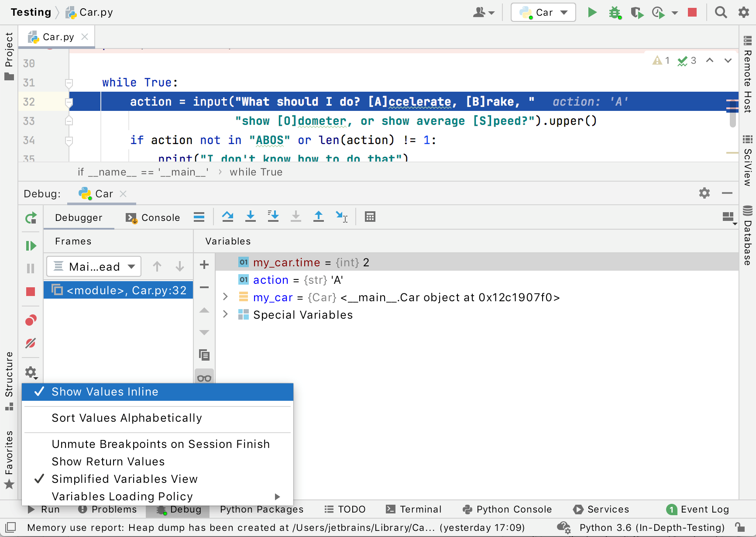Open the Python 3.6 interpreter settings in status bar
Viewport: 756px width, 537px height.
pos(650,527)
